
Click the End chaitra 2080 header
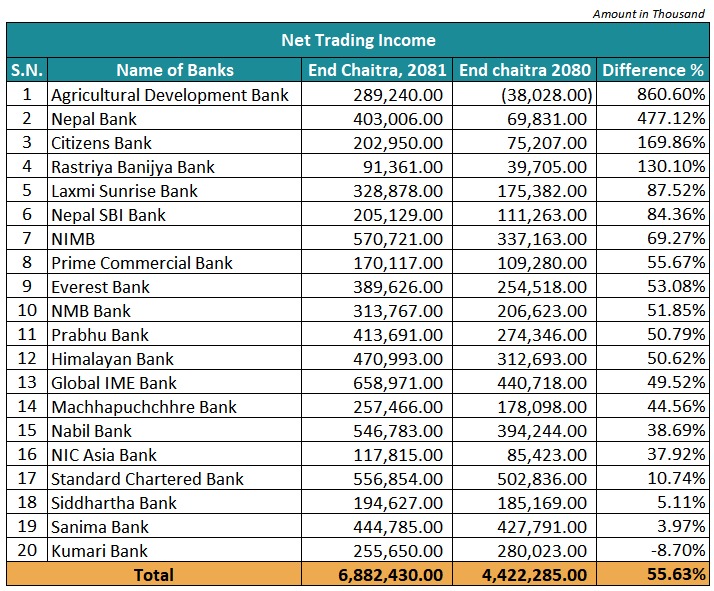pyautogui.click(x=525, y=70)
